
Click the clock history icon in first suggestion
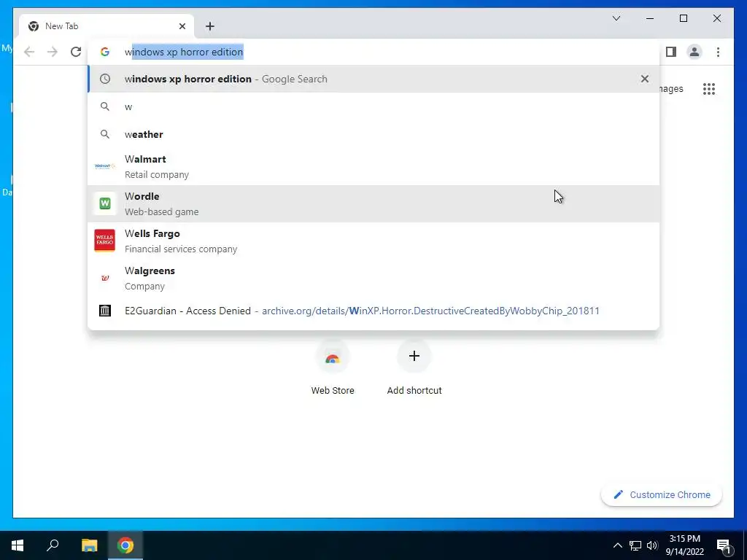coord(105,79)
